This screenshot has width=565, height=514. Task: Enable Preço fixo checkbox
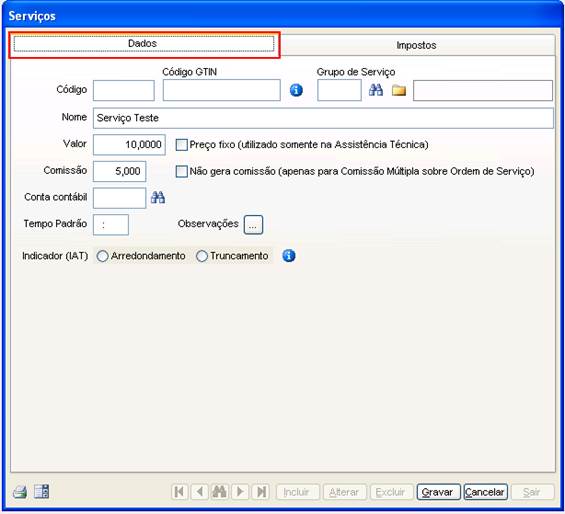[182, 145]
